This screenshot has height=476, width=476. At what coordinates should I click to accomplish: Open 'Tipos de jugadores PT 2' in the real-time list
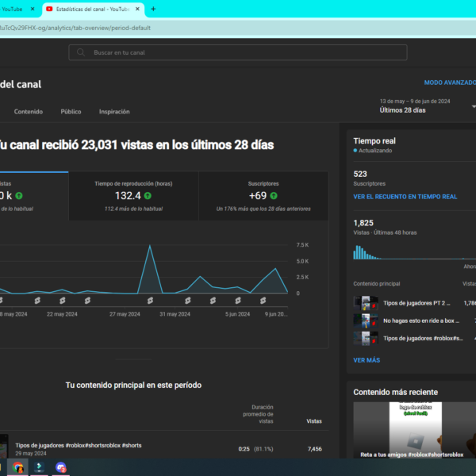point(416,303)
